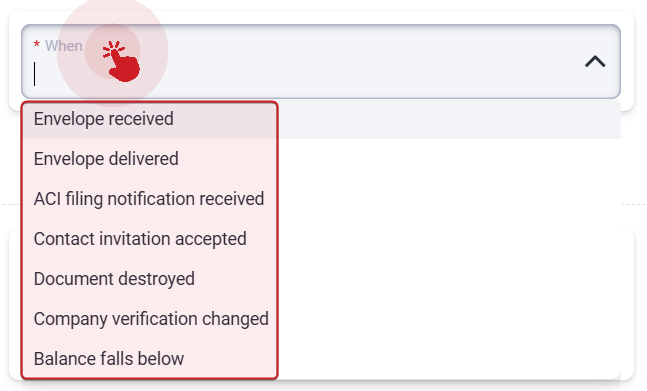
Task: Click the red required asterisk marker
Action: tap(37, 45)
